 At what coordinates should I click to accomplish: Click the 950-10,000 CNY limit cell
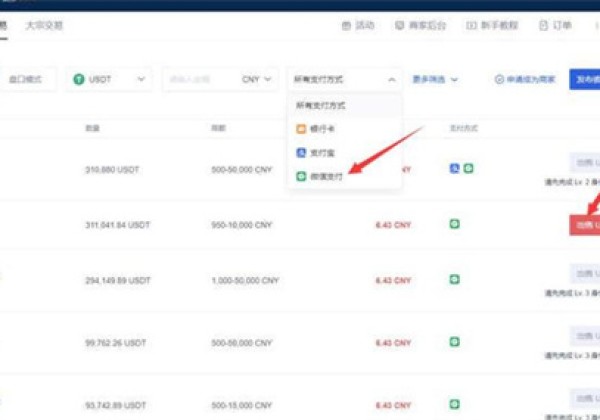pyautogui.click(x=241, y=225)
